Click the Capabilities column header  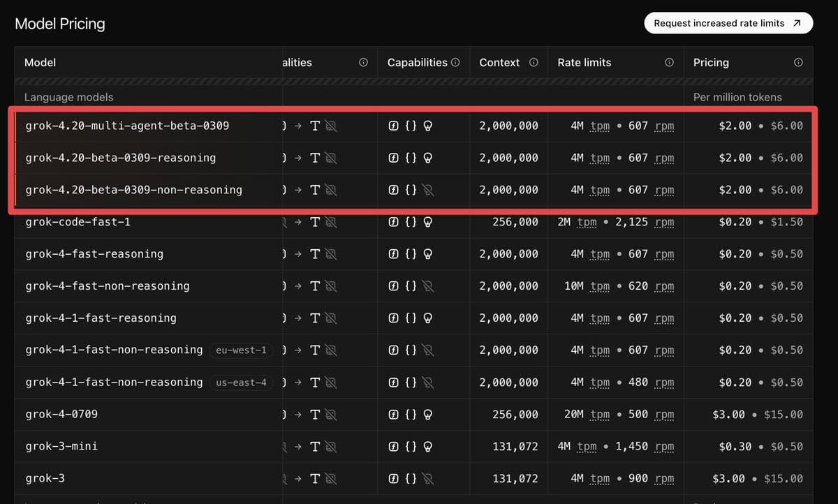pos(417,62)
